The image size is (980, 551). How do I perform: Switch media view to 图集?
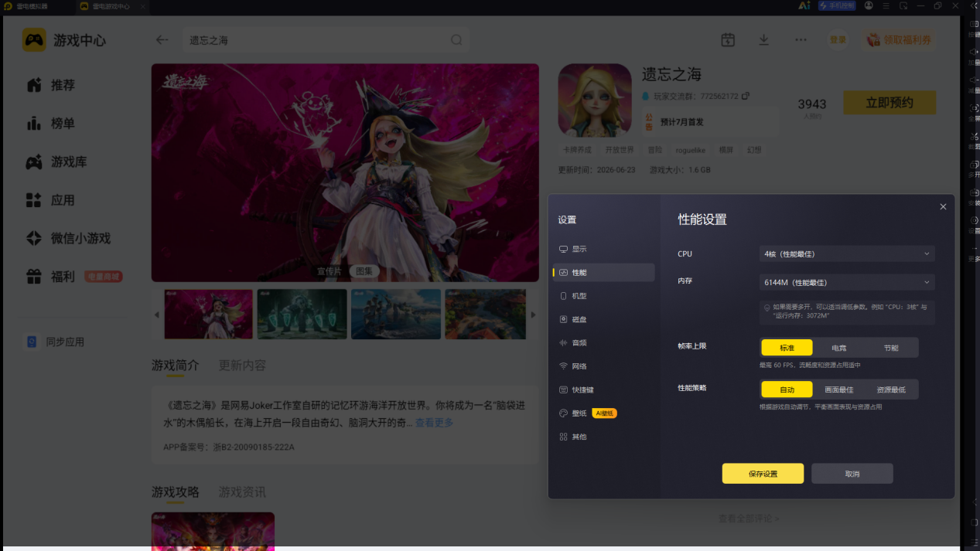click(364, 271)
